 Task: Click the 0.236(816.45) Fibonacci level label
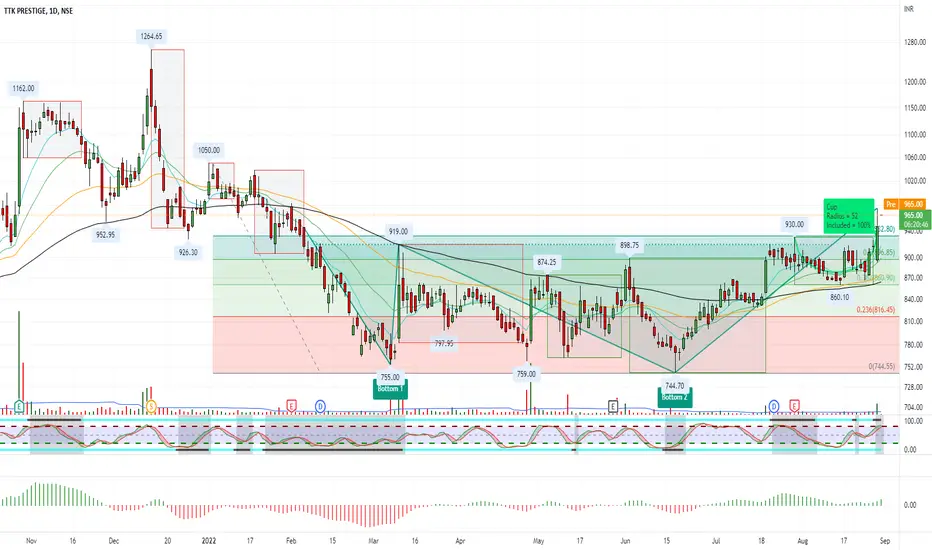(876, 310)
